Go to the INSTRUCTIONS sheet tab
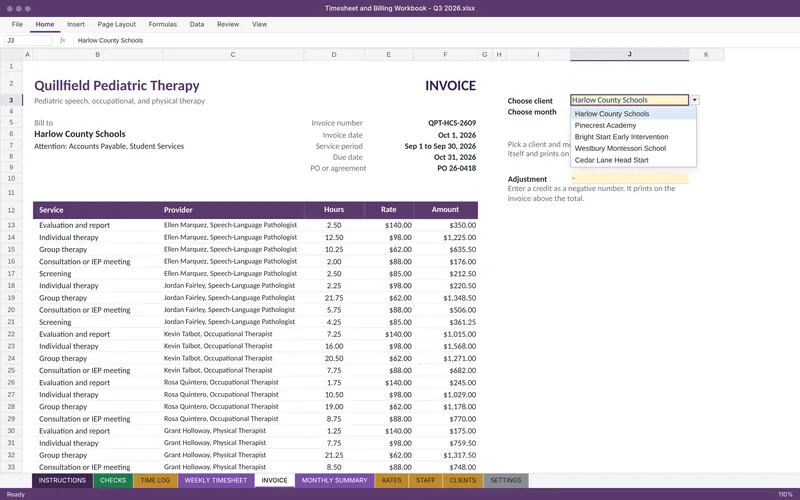Screen dimensions: 800x500 pos(62,480)
